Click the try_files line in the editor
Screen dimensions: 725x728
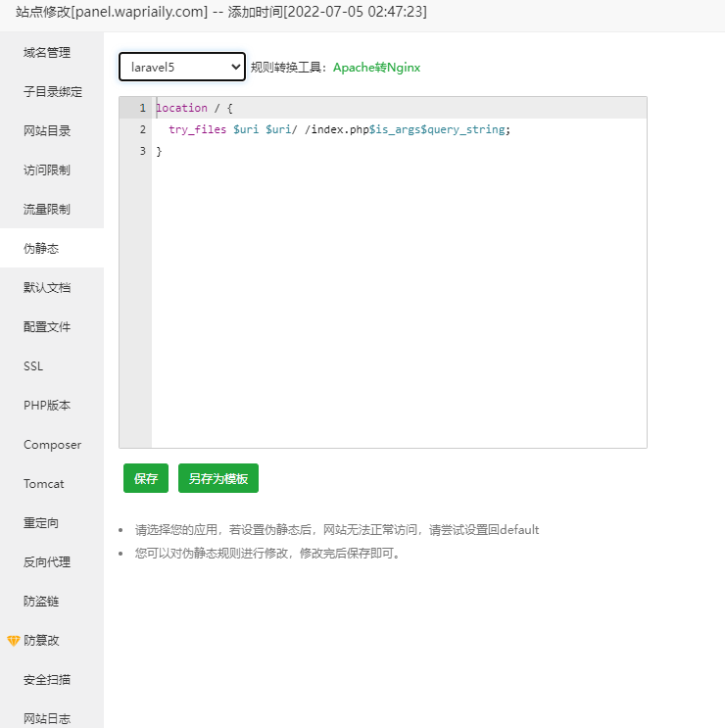(339, 129)
